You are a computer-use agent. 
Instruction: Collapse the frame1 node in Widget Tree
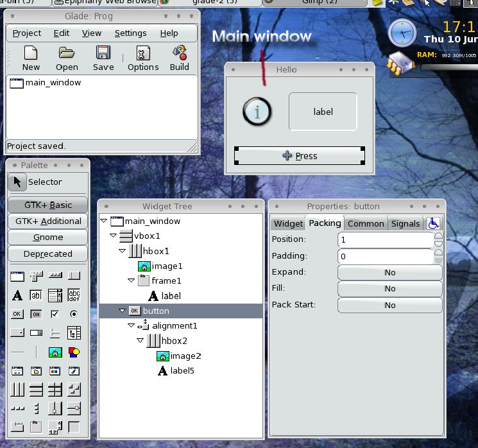point(131,280)
